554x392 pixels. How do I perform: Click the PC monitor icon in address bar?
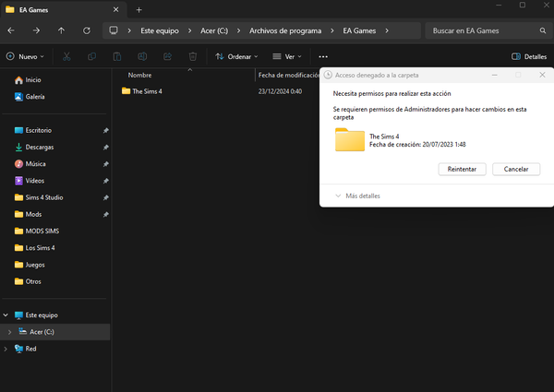pos(114,30)
